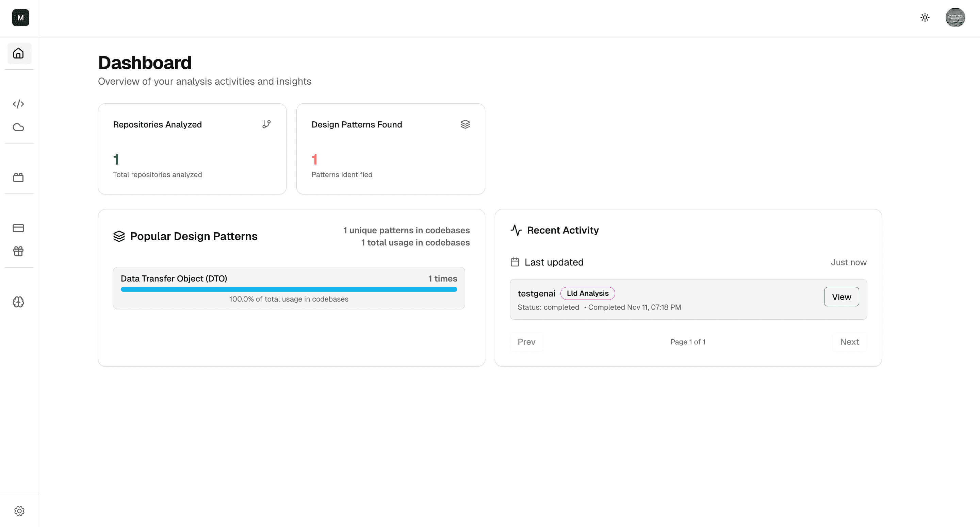Viewport: 980px width, 527px height.
Task: Open settings gear at bottom left
Action: tap(19, 511)
